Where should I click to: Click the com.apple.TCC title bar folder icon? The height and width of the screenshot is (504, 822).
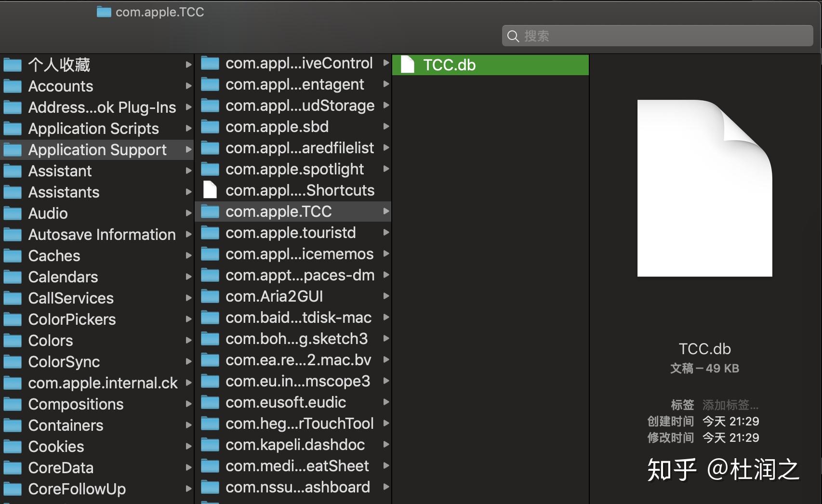coord(104,12)
